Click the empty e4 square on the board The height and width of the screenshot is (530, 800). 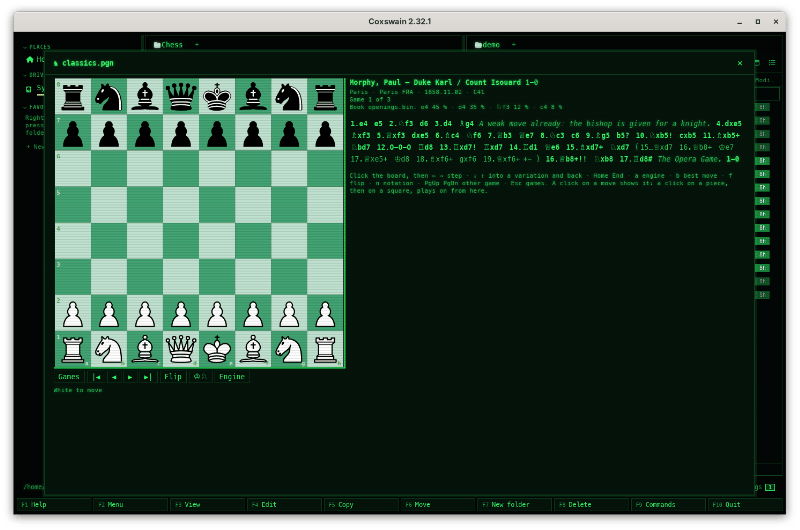[x=217, y=241]
